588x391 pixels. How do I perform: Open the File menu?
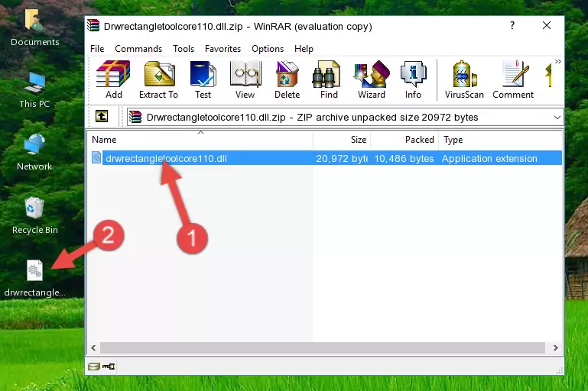(x=97, y=49)
